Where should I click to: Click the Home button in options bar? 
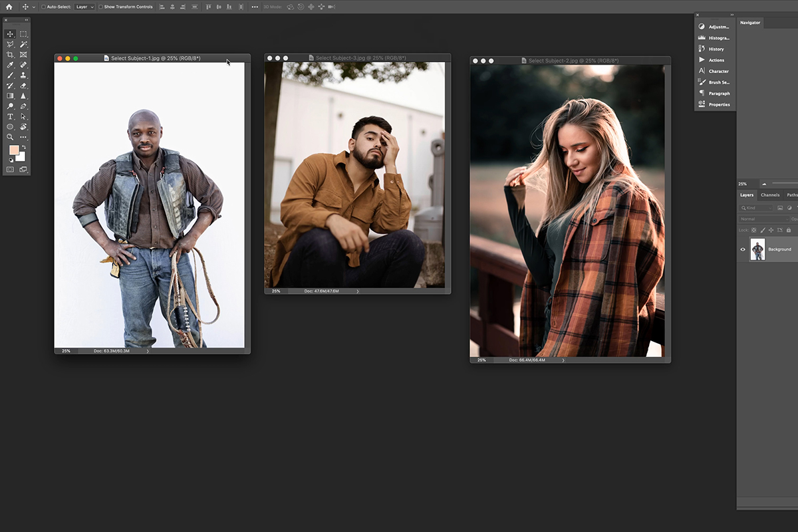click(9, 7)
